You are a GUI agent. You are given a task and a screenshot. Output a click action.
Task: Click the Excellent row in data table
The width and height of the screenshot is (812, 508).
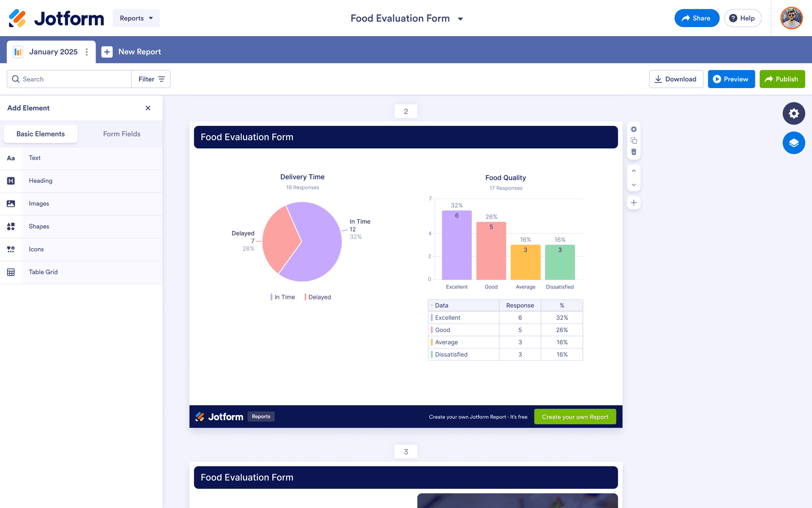tap(506, 318)
